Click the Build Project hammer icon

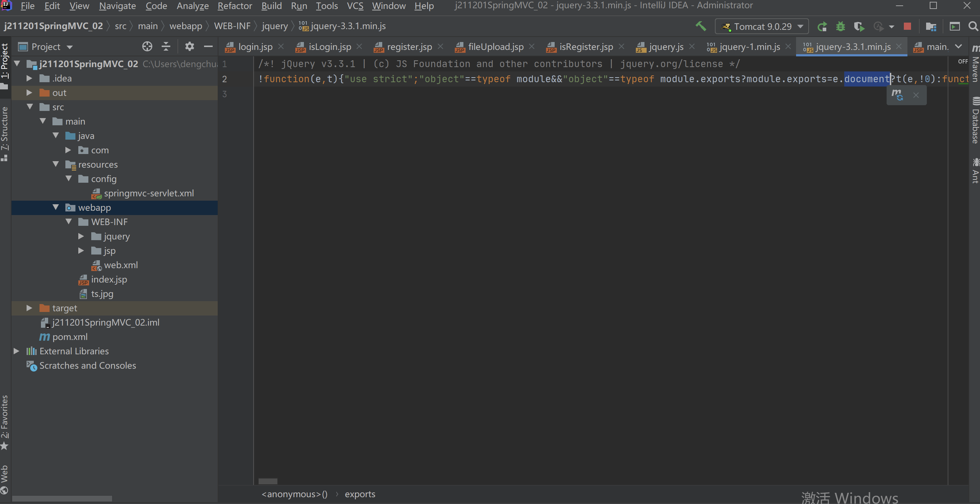[701, 26]
